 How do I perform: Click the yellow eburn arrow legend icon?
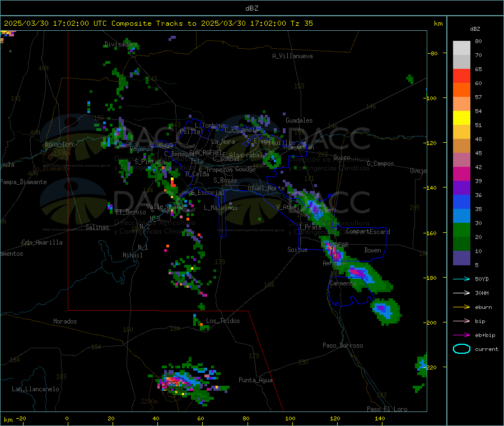[x=461, y=307]
